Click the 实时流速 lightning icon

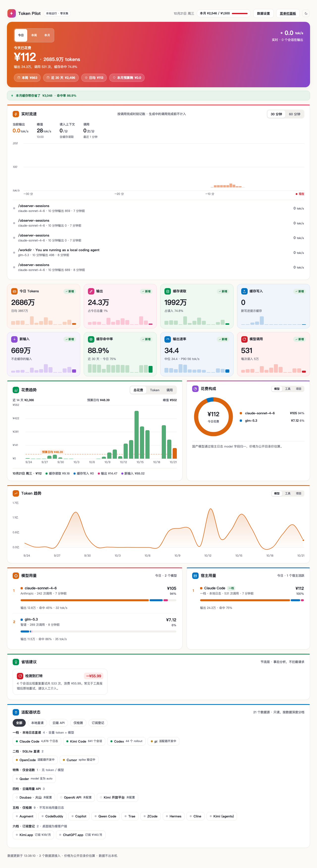pos(16,114)
